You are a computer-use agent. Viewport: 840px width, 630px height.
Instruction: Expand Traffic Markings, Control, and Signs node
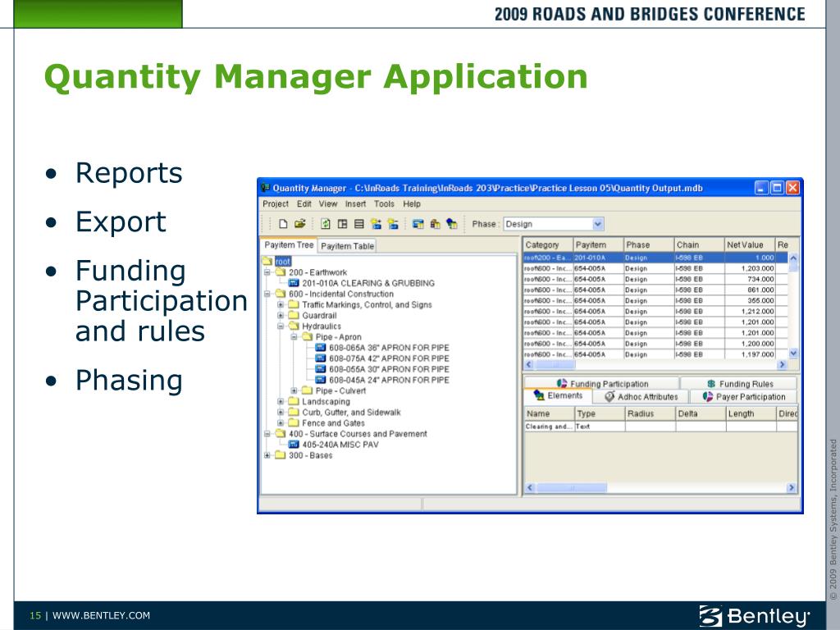(x=281, y=304)
